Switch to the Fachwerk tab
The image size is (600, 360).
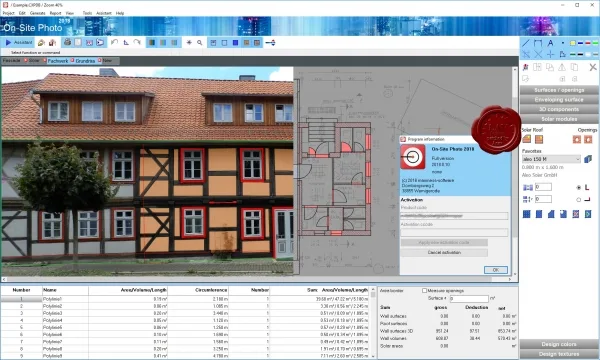pyautogui.click(x=57, y=61)
